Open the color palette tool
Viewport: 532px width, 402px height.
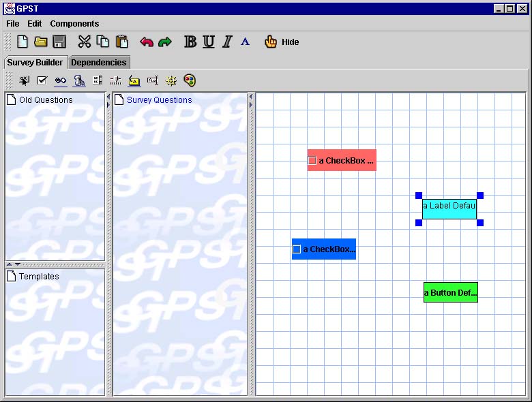(190, 80)
